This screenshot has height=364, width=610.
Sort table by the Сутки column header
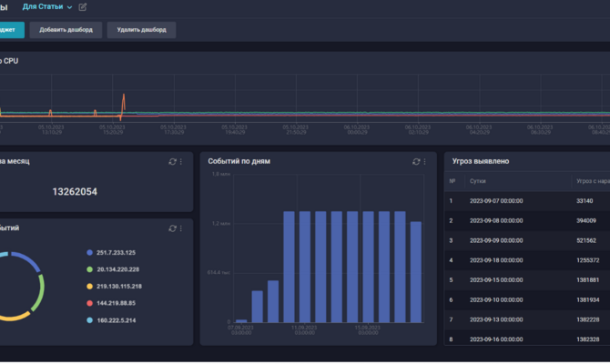tap(477, 181)
